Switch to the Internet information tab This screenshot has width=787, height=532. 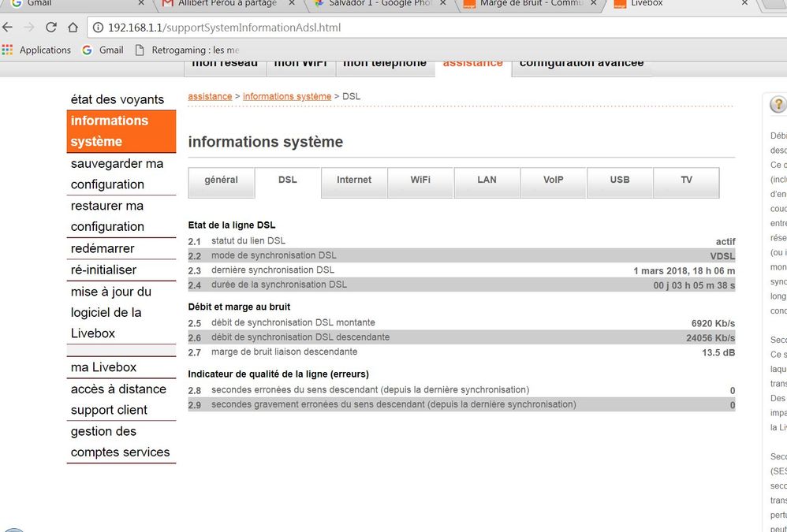pyautogui.click(x=353, y=180)
